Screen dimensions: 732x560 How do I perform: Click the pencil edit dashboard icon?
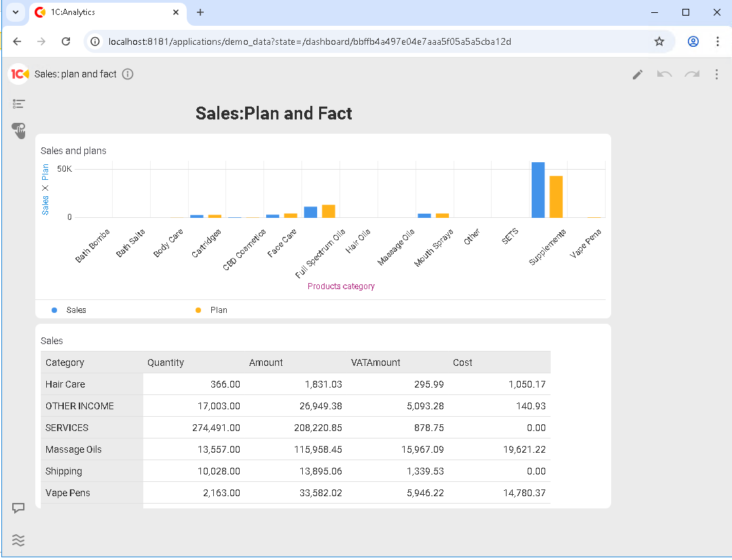tap(637, 75)
